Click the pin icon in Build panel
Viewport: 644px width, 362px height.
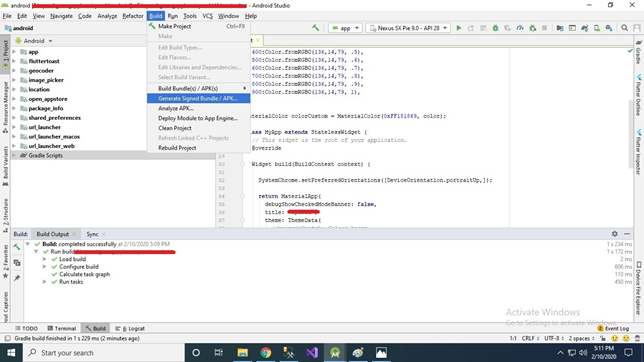coord(17,278)
